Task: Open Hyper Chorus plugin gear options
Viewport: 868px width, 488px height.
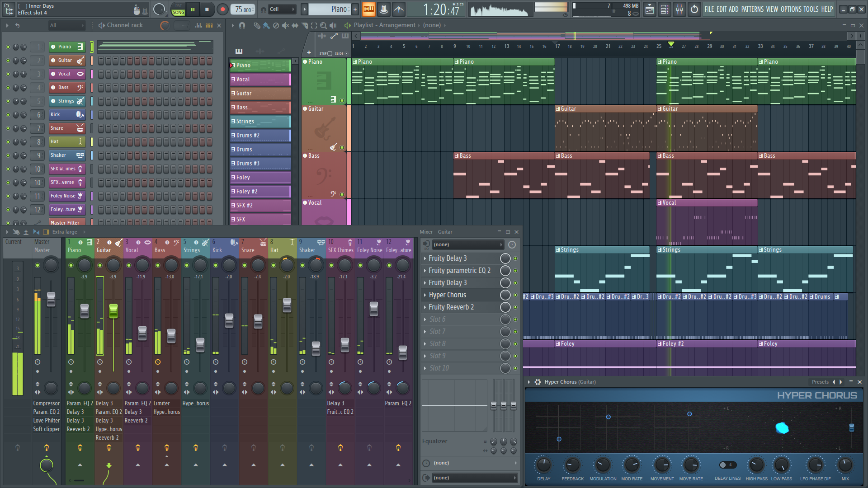Action: pyautogui.click(x=538, y=382)
